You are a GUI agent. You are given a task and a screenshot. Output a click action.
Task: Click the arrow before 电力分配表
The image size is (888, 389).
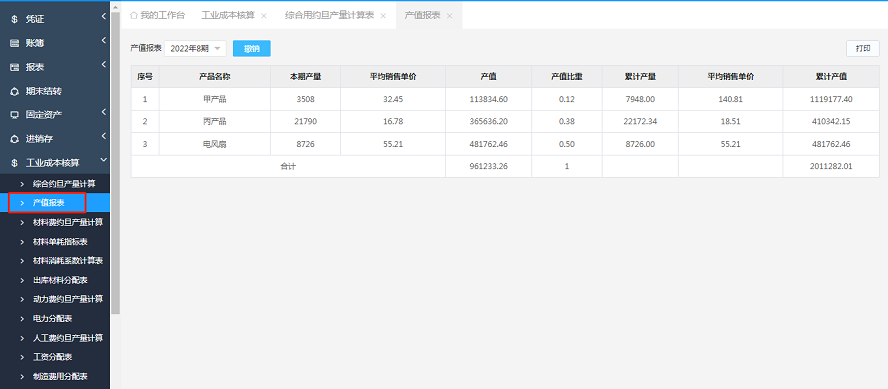tap(22, 319)
